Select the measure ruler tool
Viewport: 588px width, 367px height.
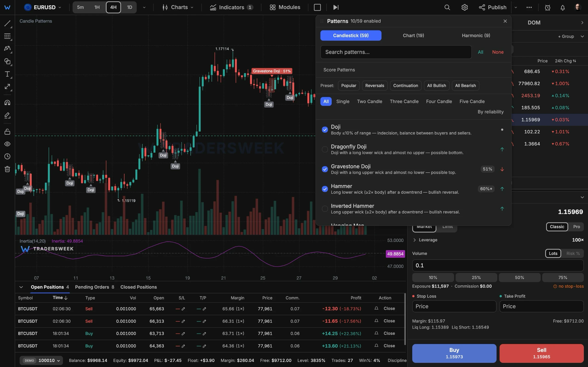coord(7,86)
